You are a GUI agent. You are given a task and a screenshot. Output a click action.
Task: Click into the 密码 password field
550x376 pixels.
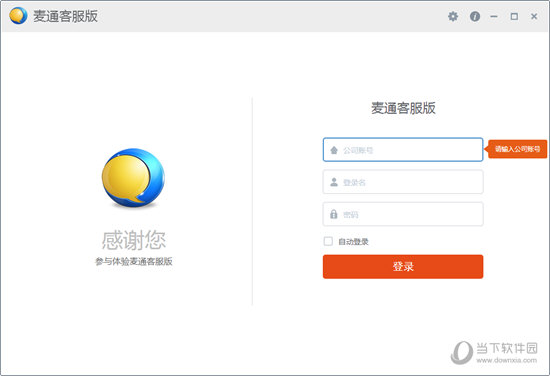coord(403,214)
